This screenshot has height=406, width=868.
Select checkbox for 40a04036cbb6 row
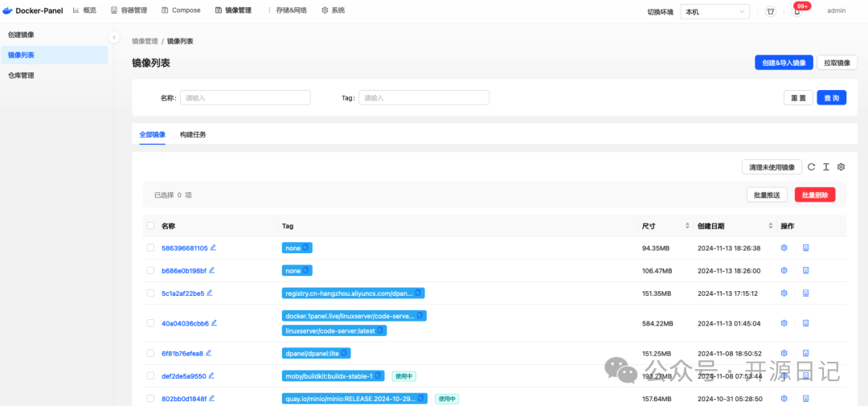(150, 323)
